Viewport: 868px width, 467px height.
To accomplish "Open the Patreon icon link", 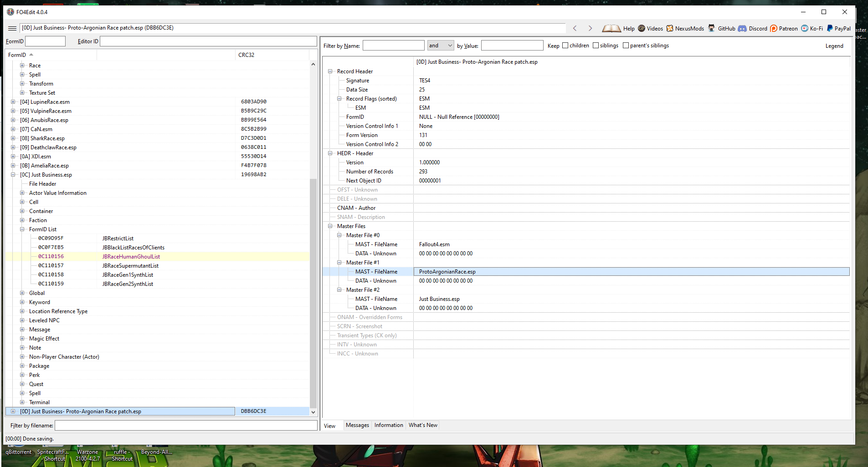I will tap(774, 28).
